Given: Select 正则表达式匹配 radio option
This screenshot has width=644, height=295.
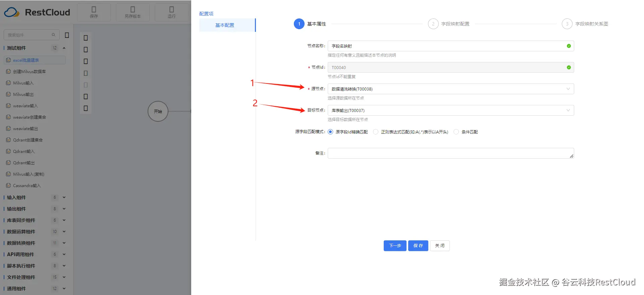Looking at the screenshot, I should tap(376, 132).
